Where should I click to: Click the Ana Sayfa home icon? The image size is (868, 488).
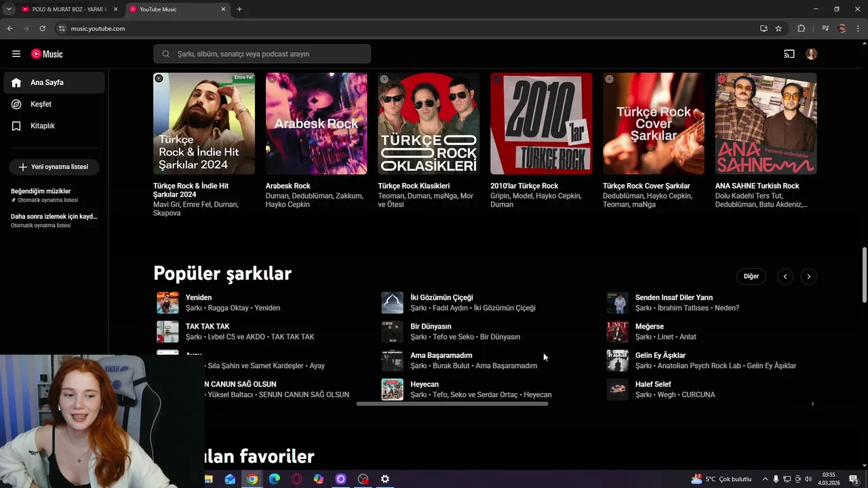(16, 83)
